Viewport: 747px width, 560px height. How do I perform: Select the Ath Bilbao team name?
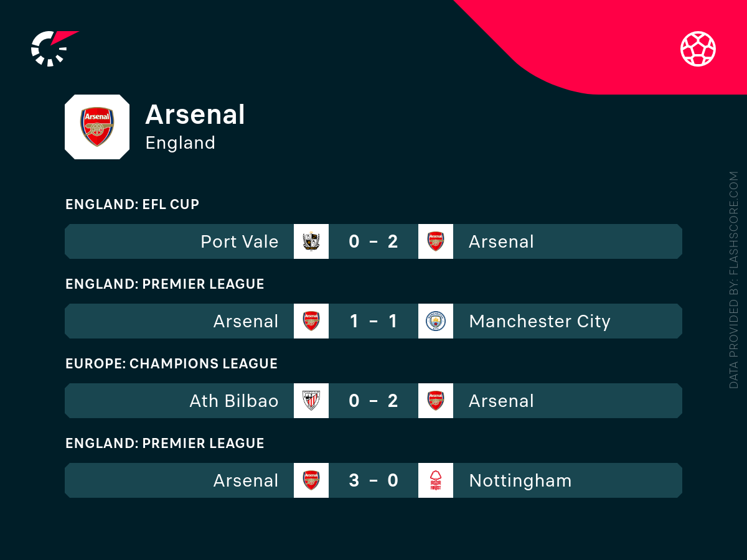click(234, 401)
